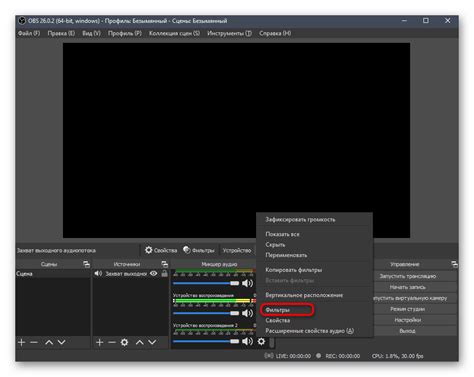Screen dimensions: 474x377
Task: Open source properties gear in Источники panel
Action: click(124, 342)
